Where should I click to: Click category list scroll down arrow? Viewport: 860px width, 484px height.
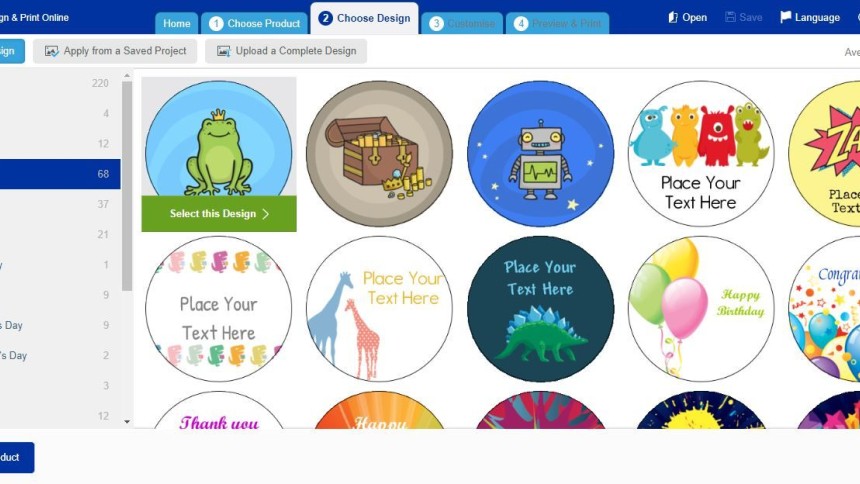[127, 422]
